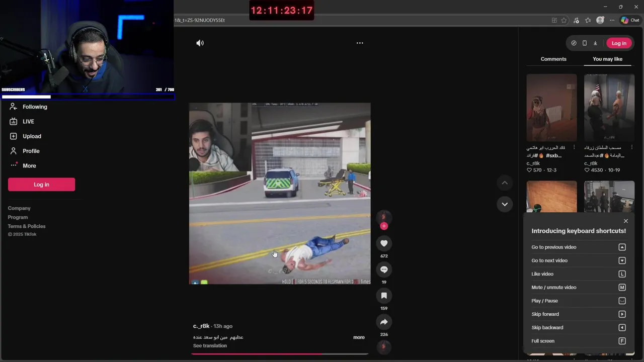Open the three-dot options above the video
This screenshot has height=362, width=644.
click(360, 43)
